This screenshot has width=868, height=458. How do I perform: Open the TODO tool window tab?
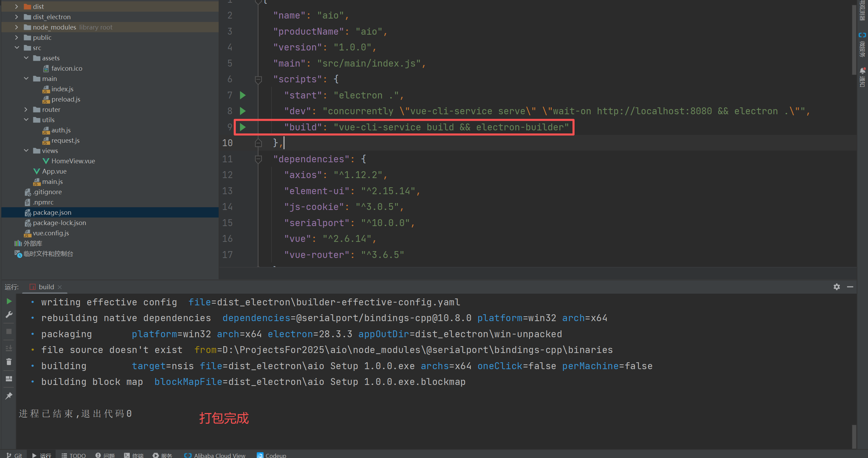73,455
